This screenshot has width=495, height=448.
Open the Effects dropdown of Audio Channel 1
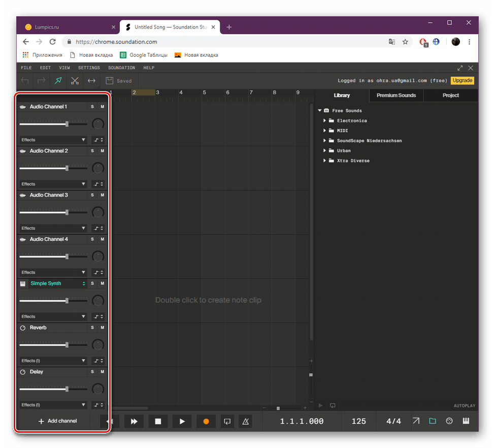pyautogui.click(x=53, y=140)
